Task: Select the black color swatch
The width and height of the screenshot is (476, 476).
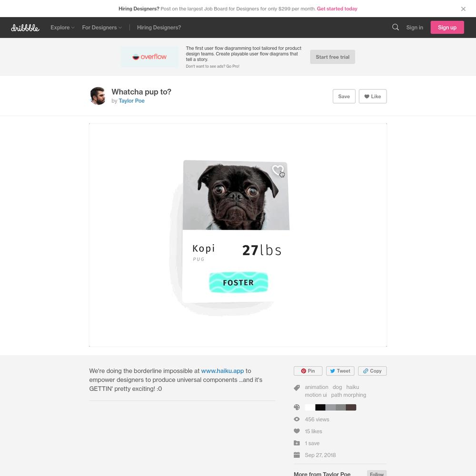Action: pos(320,407)
